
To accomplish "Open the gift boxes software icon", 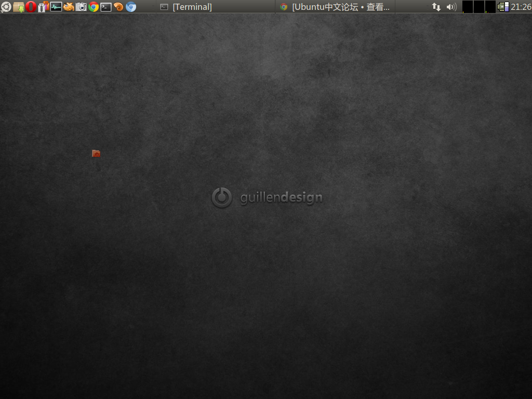I will (44, 7).
